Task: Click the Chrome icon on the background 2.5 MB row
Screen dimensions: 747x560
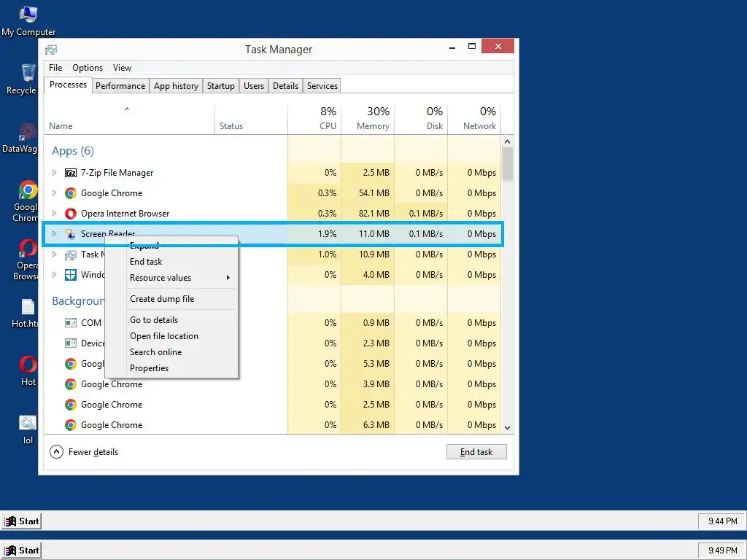Action: pos(71,405)
